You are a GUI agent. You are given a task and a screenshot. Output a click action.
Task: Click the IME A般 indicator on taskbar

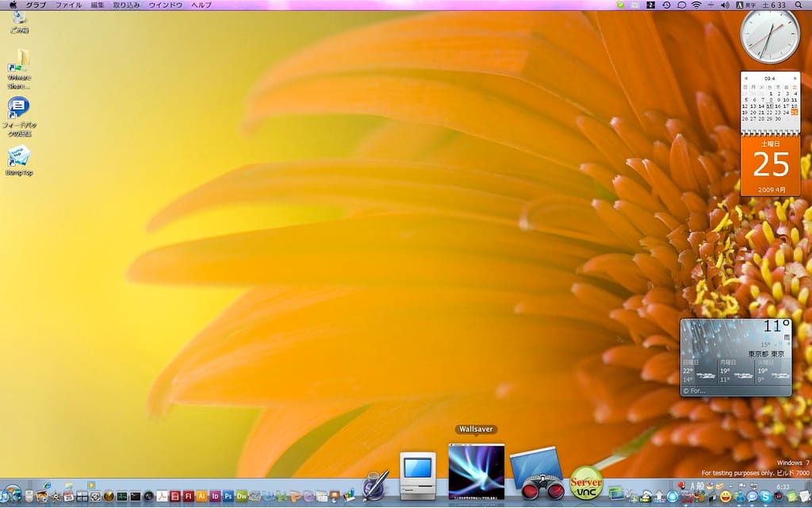click(697, 486)
